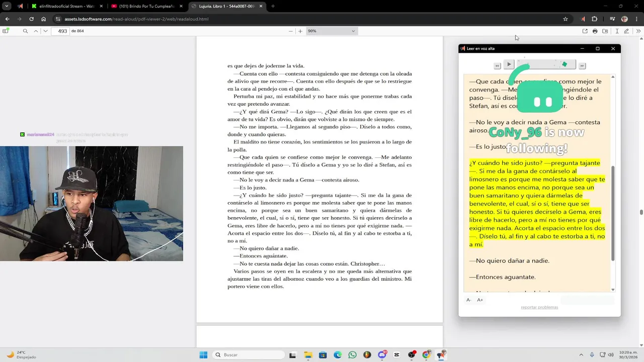Decrease text size with A- button

click(x=468, y=300)
